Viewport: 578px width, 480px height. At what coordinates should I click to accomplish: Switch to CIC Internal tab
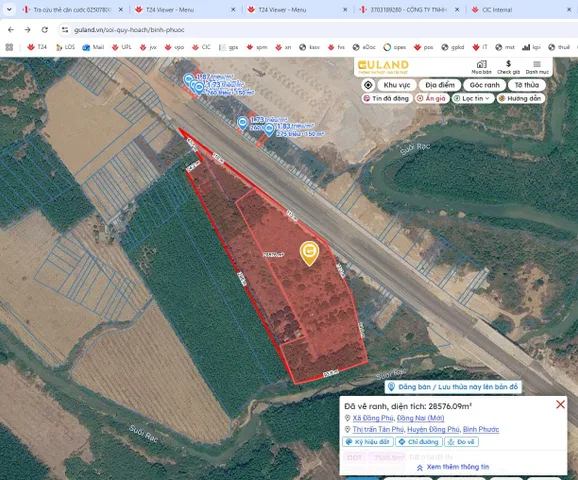point(522,10)
